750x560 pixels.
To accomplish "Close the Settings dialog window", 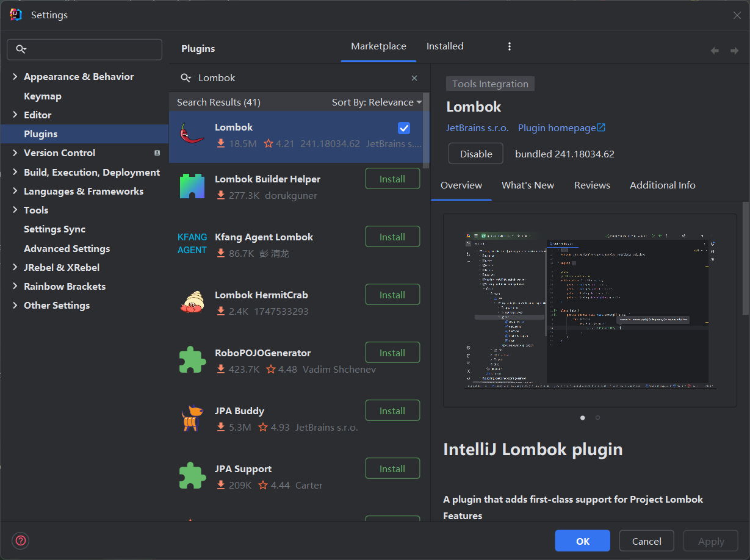I will coord(737,15).
